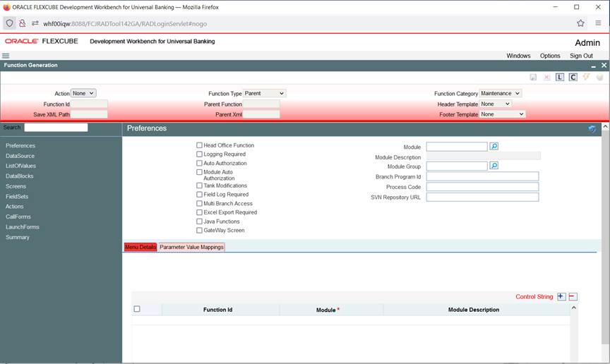This screenshot has width=610, height=364.
Task: Open the hamburger menu below Oracle logo
Action: tap(6, 56)
